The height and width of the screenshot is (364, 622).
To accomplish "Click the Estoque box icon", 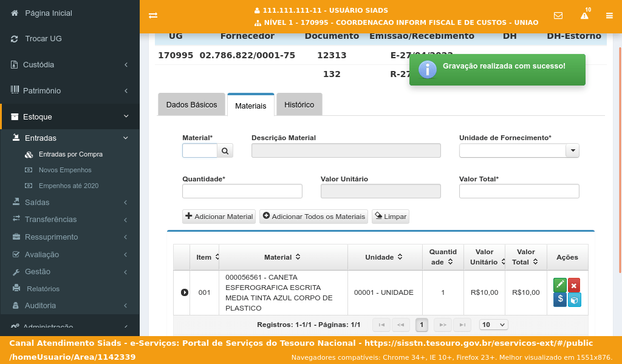I will click(15, 116).
